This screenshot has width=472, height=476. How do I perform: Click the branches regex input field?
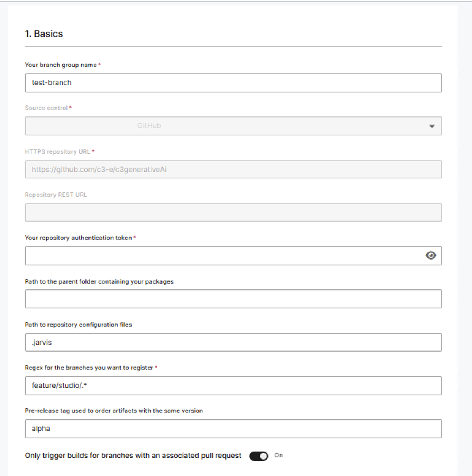click(233, 385)
